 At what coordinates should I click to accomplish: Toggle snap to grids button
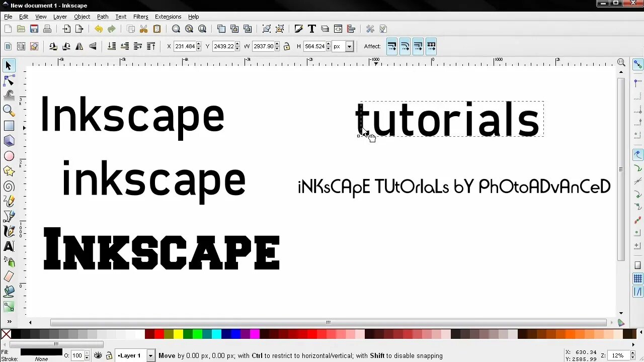[637, 279]
